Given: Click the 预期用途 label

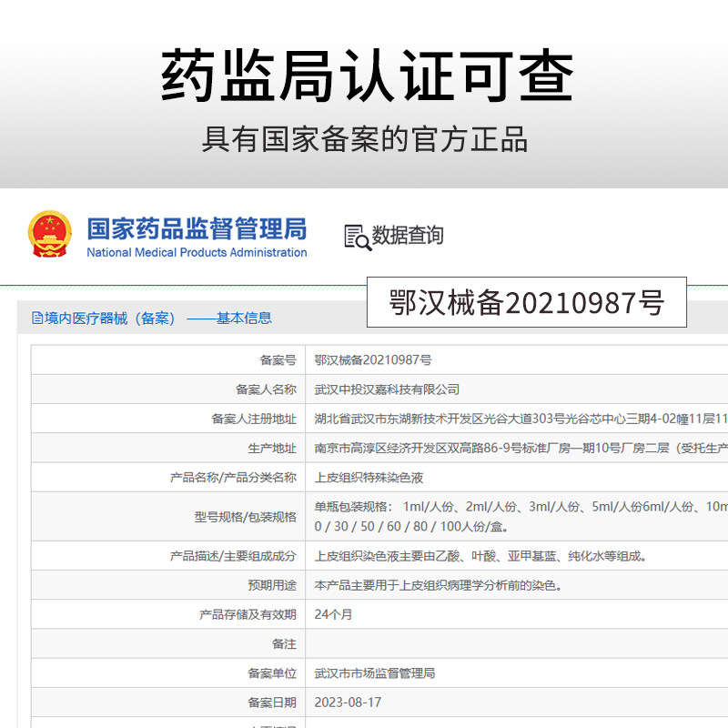Looking at the screenshot, I should click(271, 585).
